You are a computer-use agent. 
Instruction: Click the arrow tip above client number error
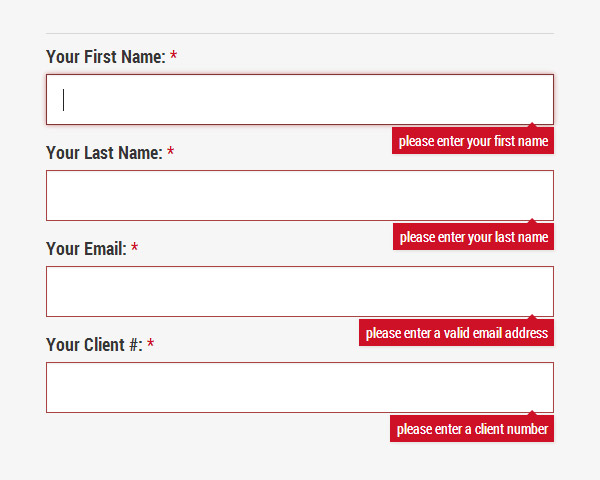coord(532,413)
